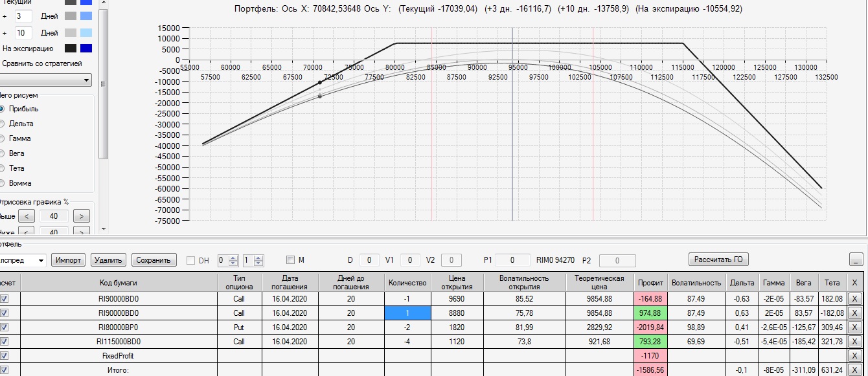The height and width of the screenshot is (376, 868).
Task: Click the V1 input field
Action: click(409, 260)
